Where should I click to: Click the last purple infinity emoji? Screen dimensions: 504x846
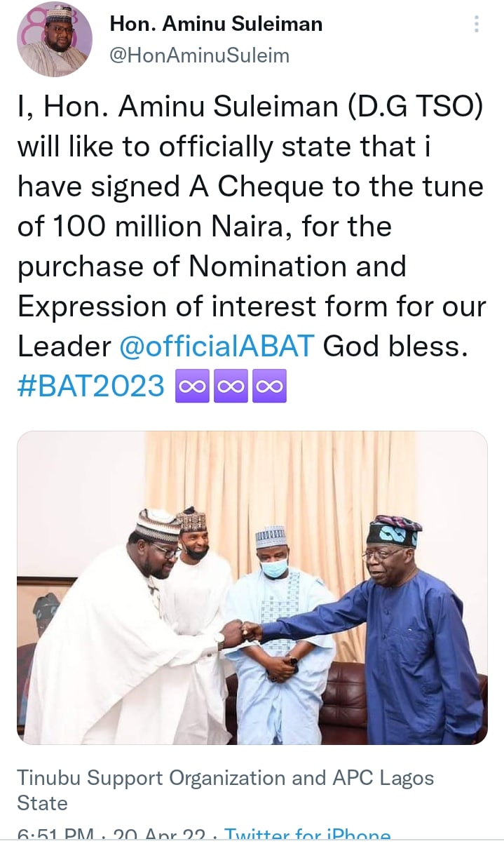tap(270, 387)
